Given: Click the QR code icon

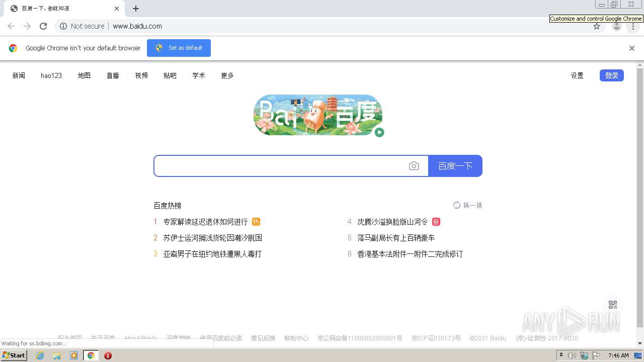Looking at the screenshot, I should [612, 305].
